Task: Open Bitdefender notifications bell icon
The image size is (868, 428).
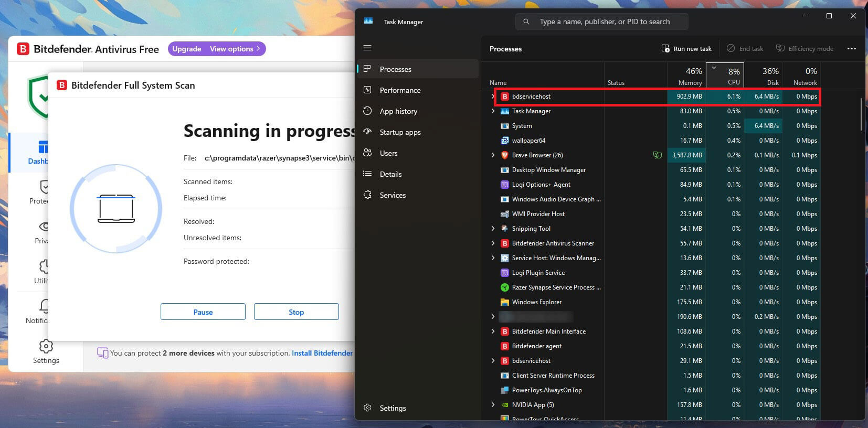Action: pyautogui.click(x=44, y=306)
